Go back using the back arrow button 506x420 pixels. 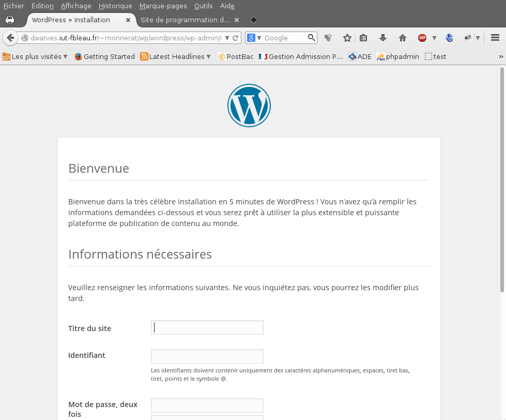point(10,38)
